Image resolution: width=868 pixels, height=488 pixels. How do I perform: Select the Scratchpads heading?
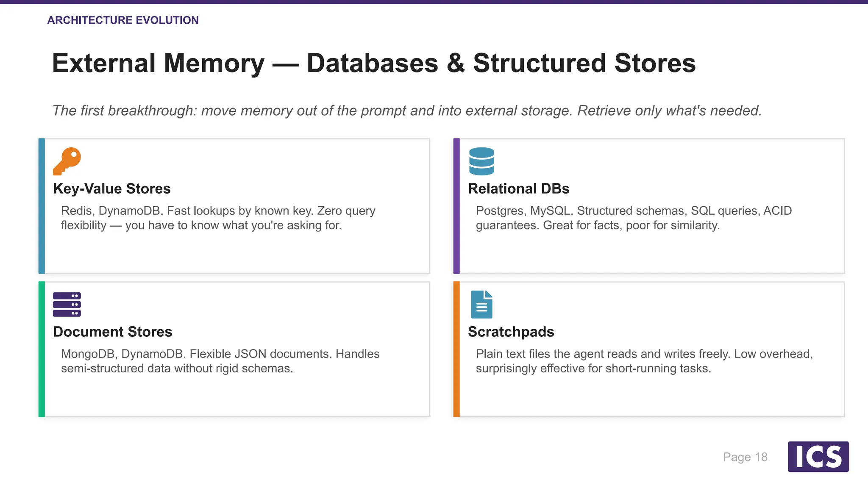[511, 332]
